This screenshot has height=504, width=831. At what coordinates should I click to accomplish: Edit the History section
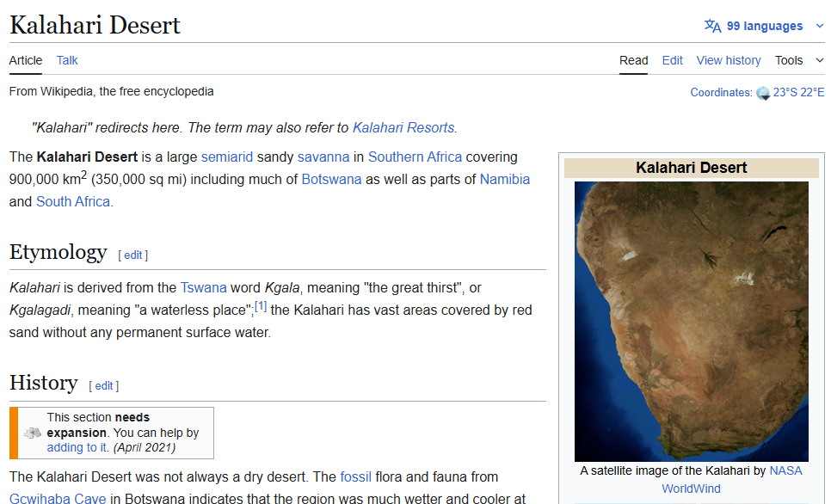(104, 386)
